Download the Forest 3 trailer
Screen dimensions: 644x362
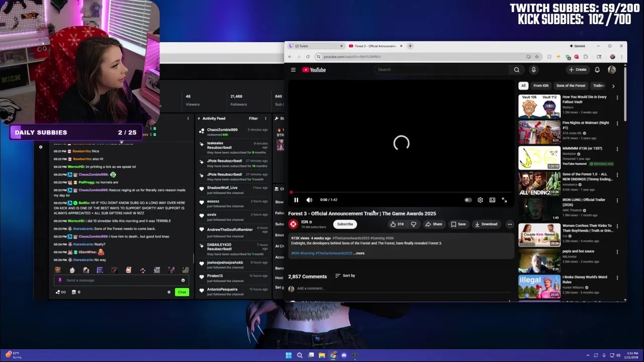coord(486,224)
